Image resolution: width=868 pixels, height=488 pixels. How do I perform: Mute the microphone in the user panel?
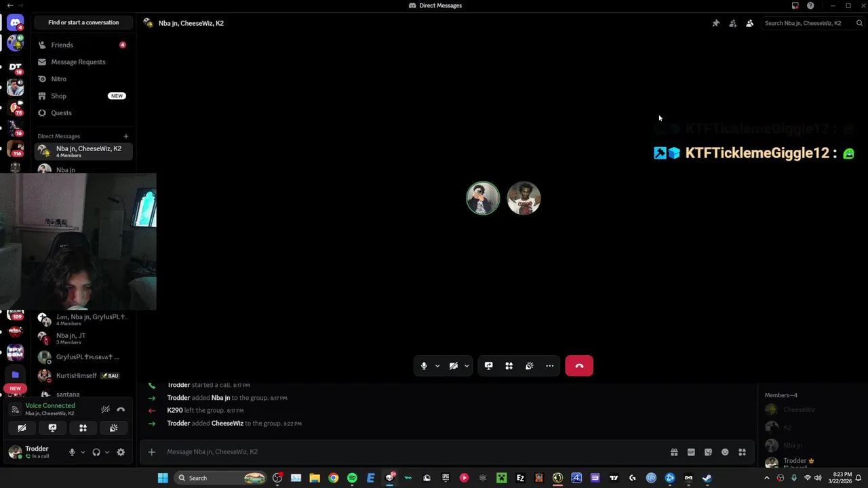click(x=72, y=452)
